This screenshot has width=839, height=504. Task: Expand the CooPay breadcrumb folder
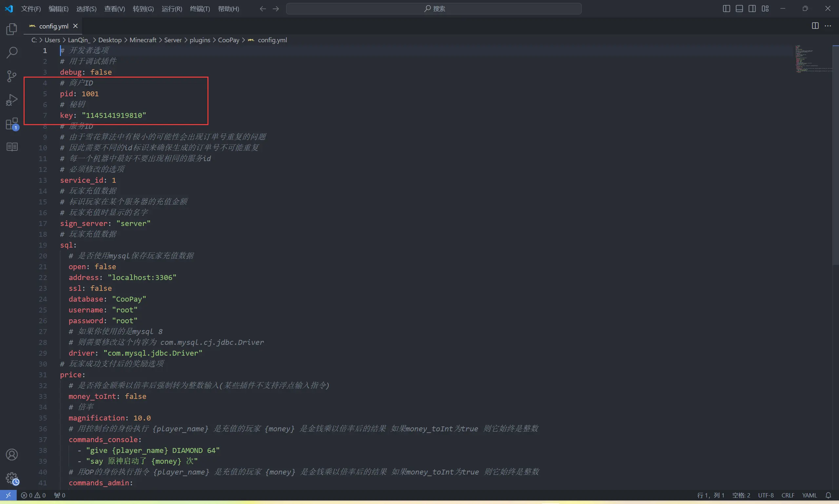[x=228, y=40]
